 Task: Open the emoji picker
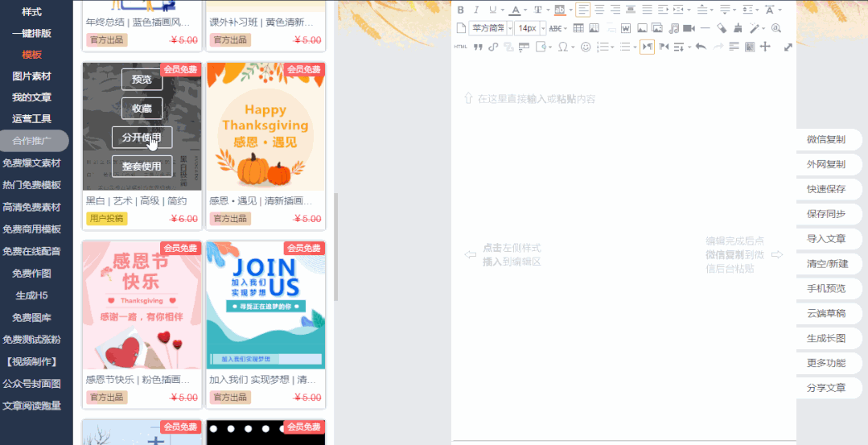(x=586, y=47)
